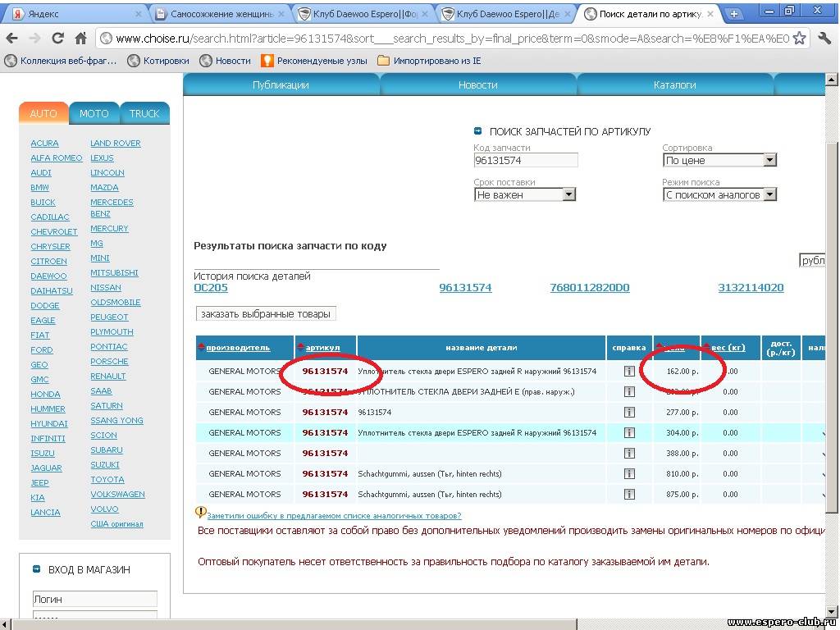Open the MITSUBISHI brand link
The width and height of the screenshot is (840, 630).
(114, 272)
